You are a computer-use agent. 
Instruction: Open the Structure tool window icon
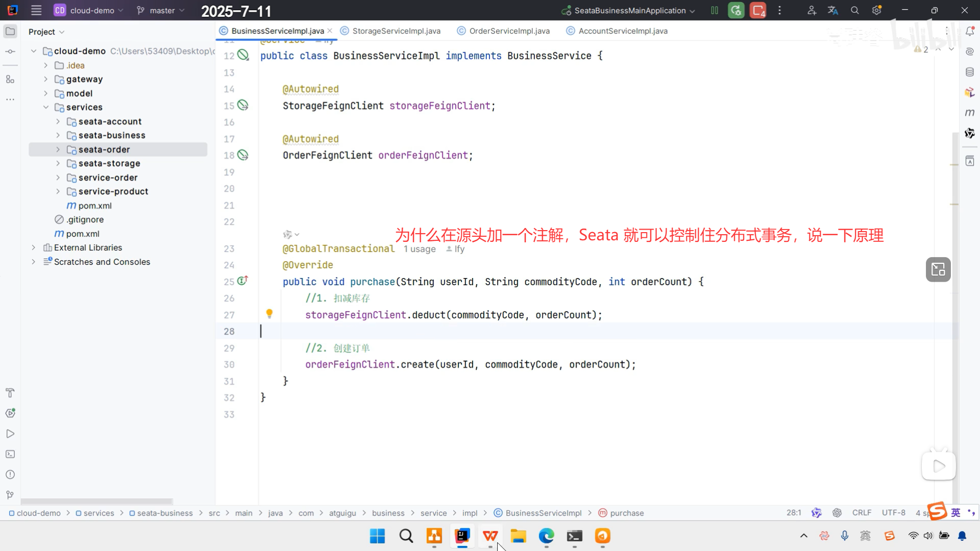(x=10, y=79)
